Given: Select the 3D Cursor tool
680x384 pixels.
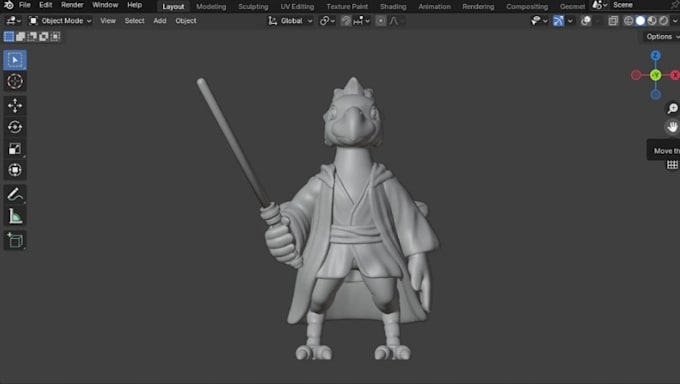Looking at the screenshot, I should [x=15, y=81].
